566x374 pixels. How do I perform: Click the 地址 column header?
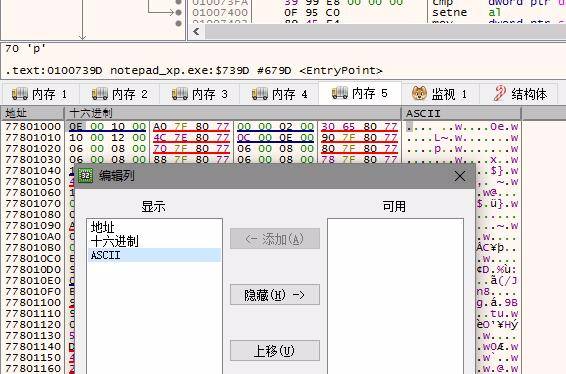[x=33, y=113]
